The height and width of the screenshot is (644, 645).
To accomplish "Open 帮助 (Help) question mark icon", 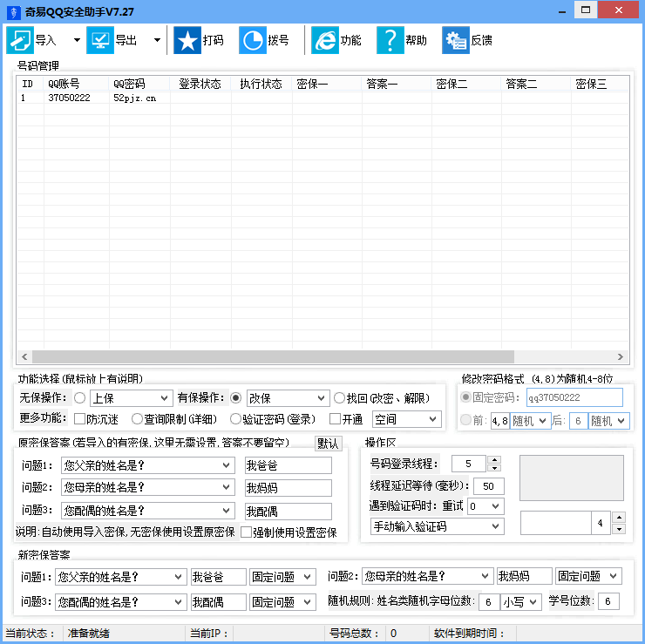I will [x=390, y=40].
